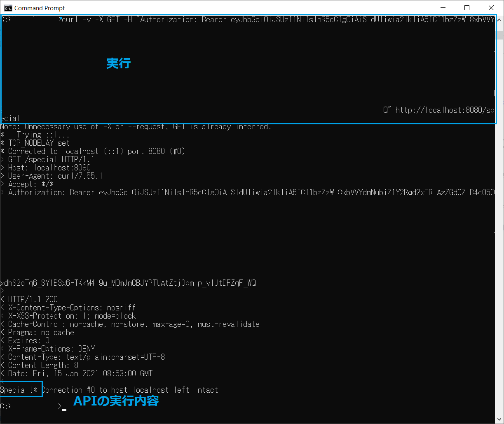The image size is (504, 424).
Task: Click the 'Cache-Control' header line
Action: (130, 324)
